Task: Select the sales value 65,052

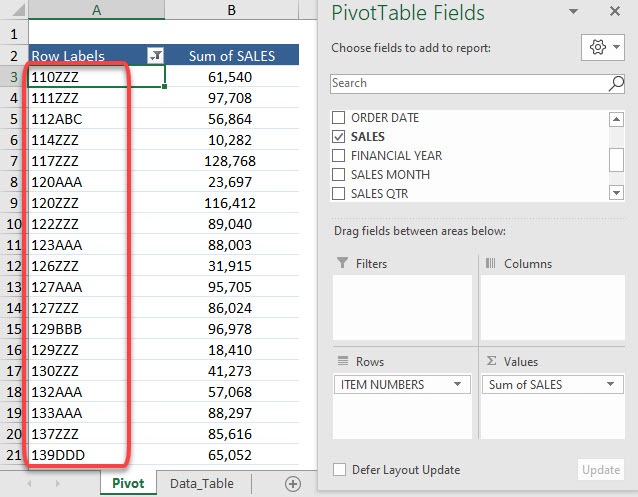Action: click(x=232, y=455)
